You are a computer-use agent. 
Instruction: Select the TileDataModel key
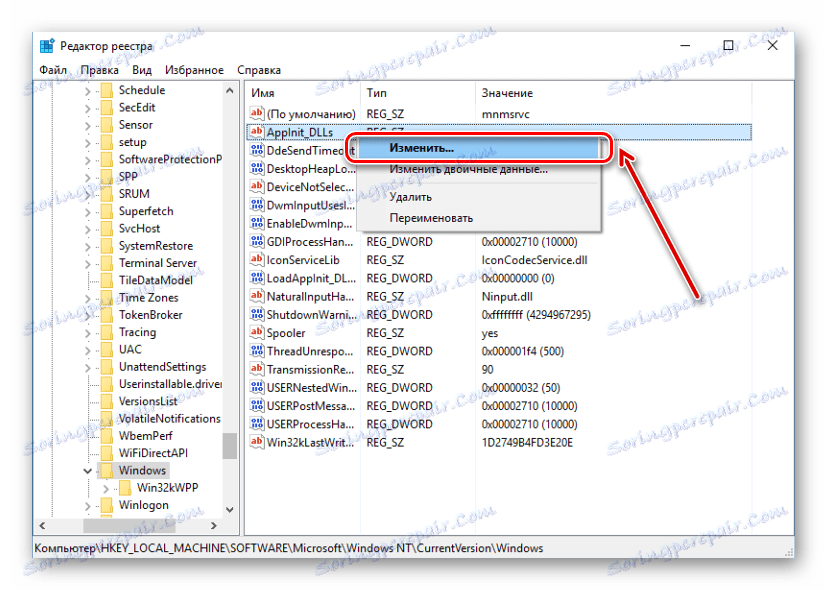pos(156,281)
